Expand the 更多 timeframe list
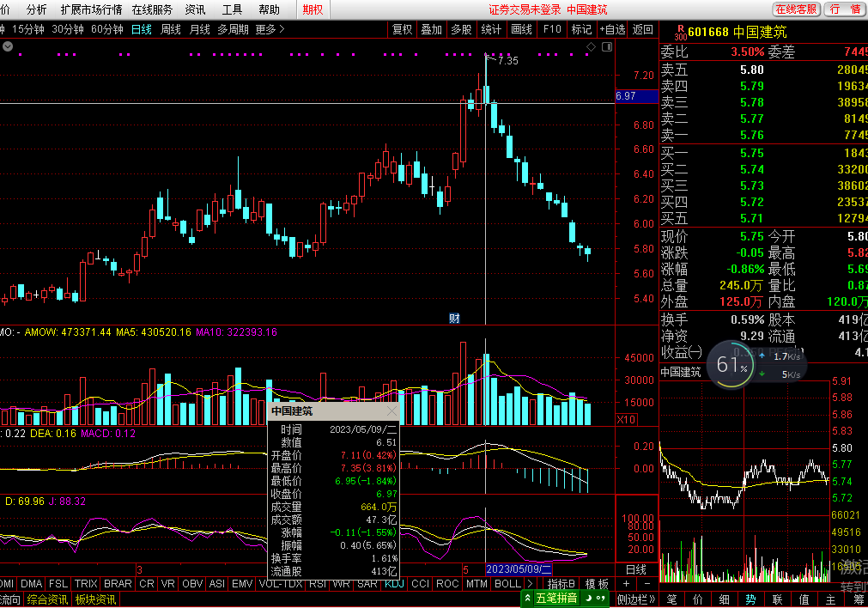 point(270,29)
